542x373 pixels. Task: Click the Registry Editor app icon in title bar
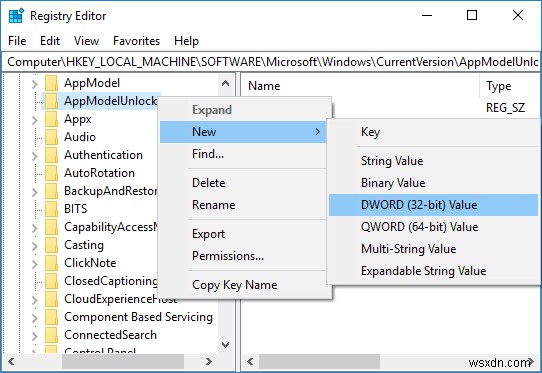16,16
